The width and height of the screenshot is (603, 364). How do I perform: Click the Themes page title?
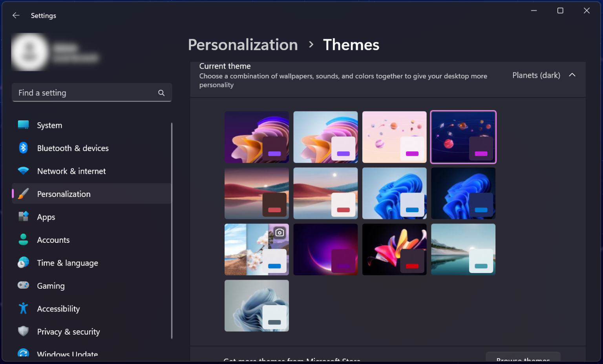(x=351, y=45)
